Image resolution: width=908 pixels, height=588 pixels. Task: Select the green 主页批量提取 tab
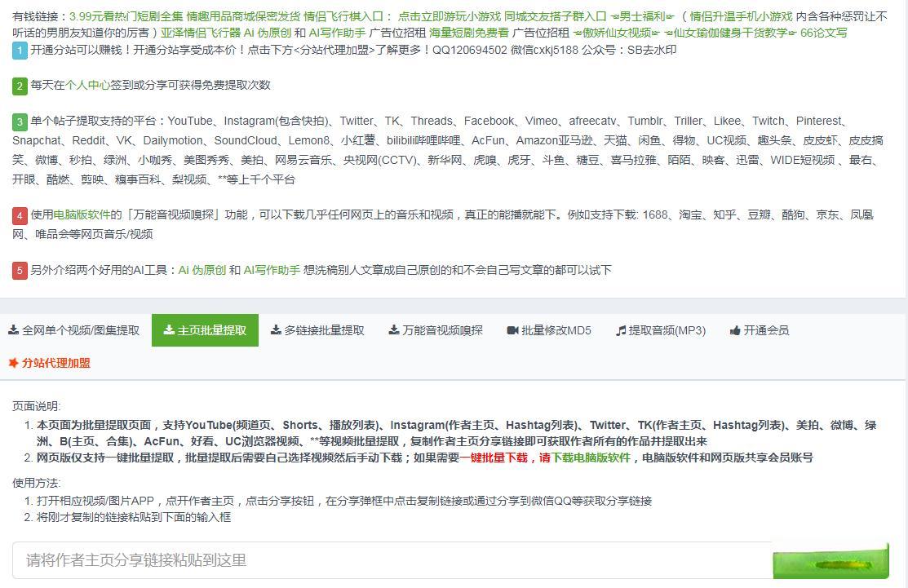point(205,330)
